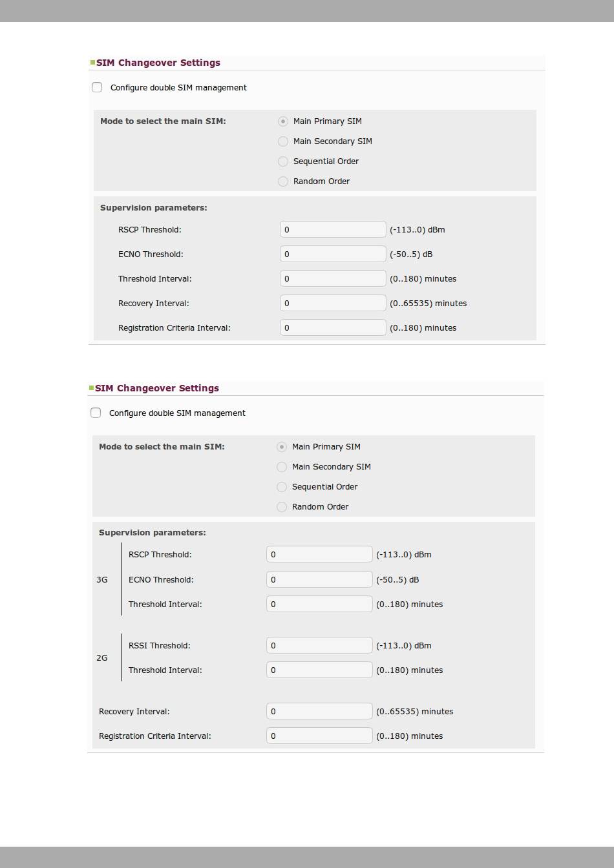Click upper Threshold Interval input box
This screenshot has width=614, height=868.
[x=333, y=278]
